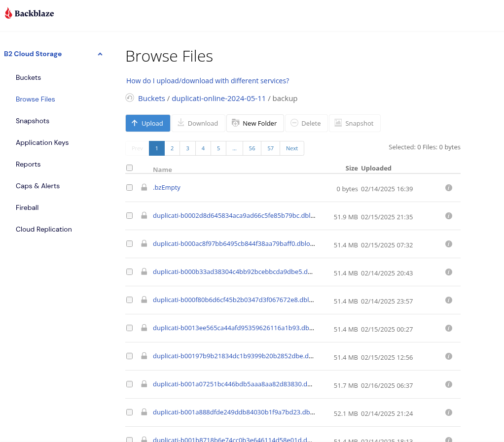This screenshot has height=442, width=504.
Task: Click the Delete button
Action: pos(306,123)
